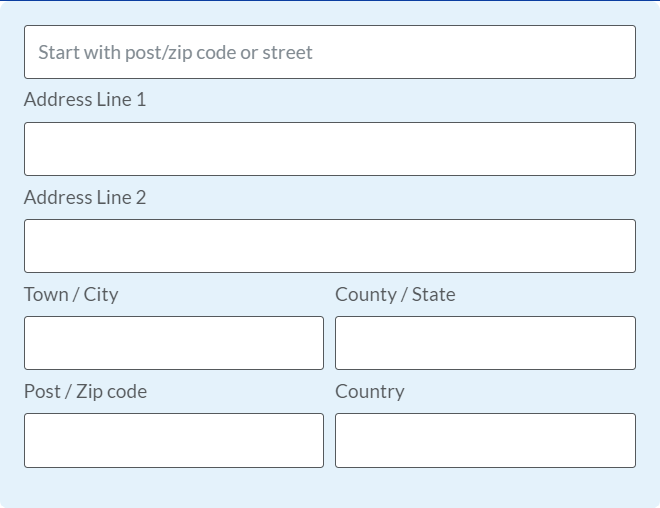Place cursor in second address line box

click(x=330, y=246)
